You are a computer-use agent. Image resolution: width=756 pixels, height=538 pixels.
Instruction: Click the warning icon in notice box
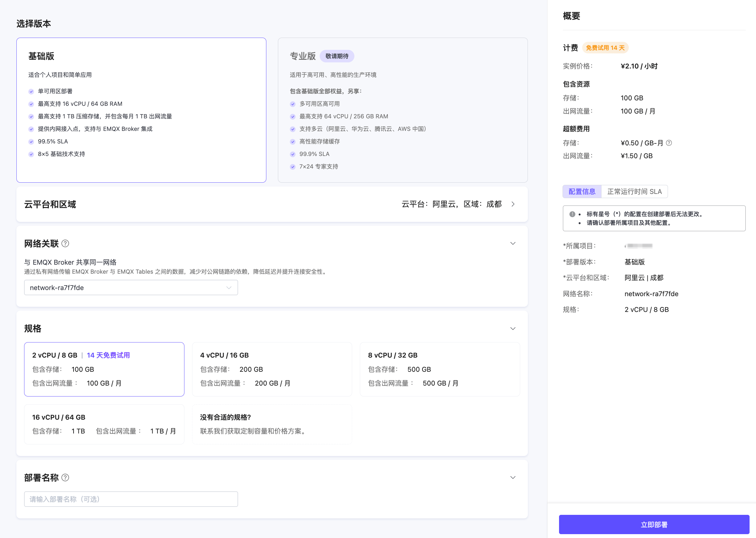pyautogui.click(x=572, y=214)
